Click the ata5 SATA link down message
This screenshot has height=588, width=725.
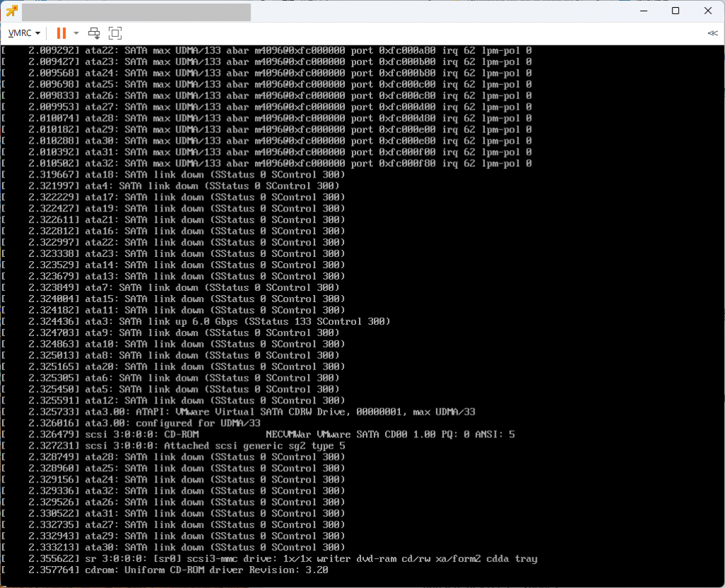[171, 389]
